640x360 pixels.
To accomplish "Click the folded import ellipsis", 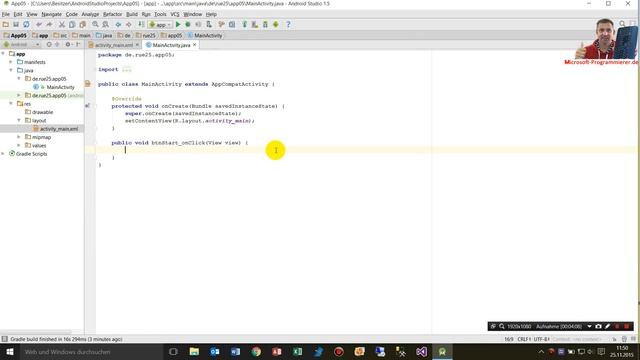I will [127, 69].
